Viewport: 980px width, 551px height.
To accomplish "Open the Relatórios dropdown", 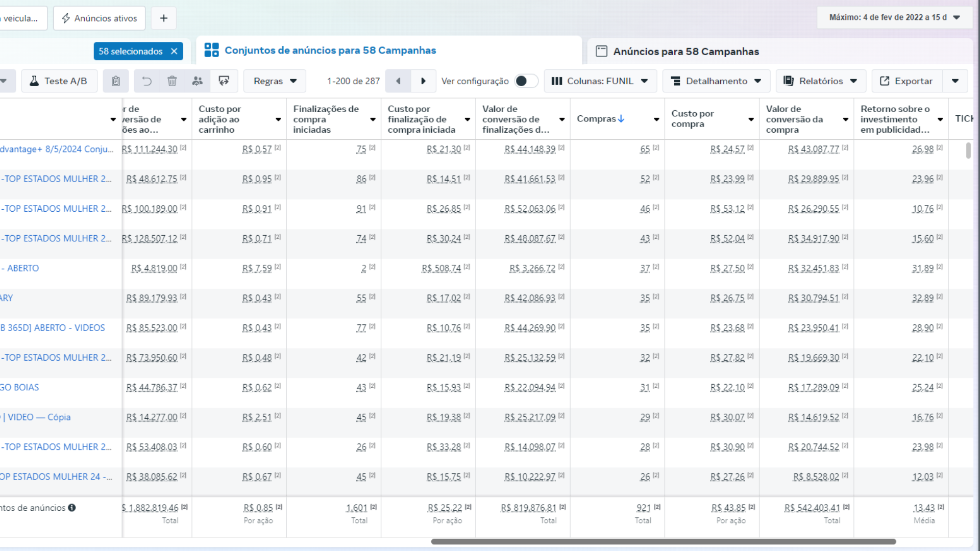I will pyautogui.click(x=821, y=81).
